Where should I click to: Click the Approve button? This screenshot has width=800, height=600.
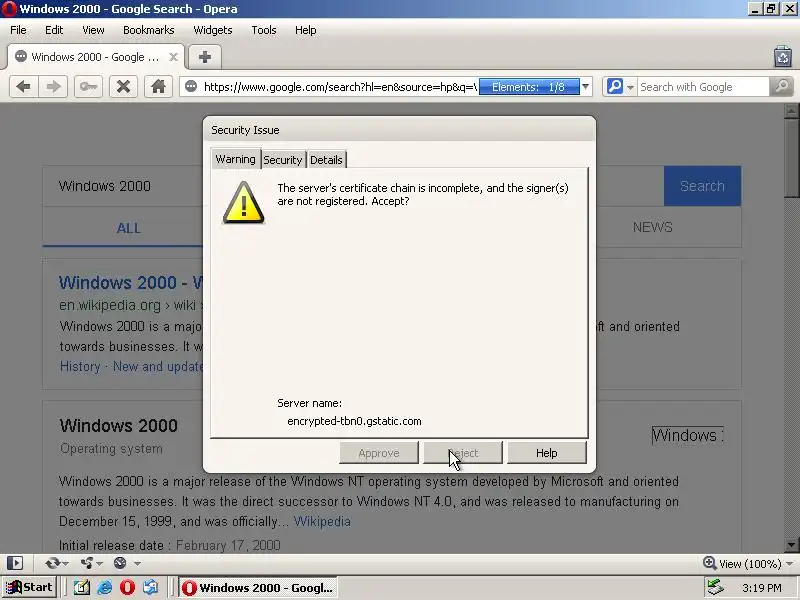pyautogui.click(x=379, y=453)
